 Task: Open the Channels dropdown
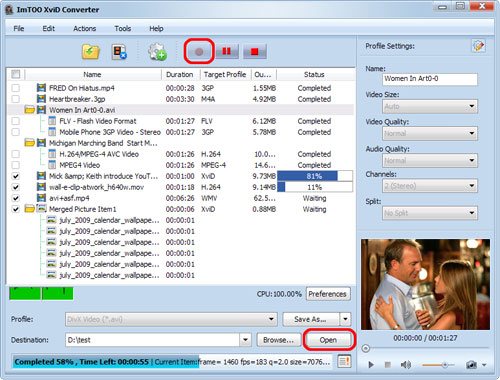point(430,186)
